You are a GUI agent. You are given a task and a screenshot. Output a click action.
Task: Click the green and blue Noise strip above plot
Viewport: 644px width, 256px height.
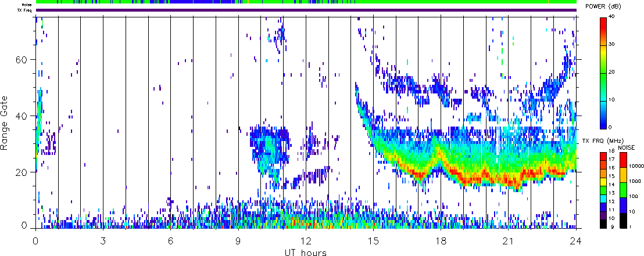306,2
